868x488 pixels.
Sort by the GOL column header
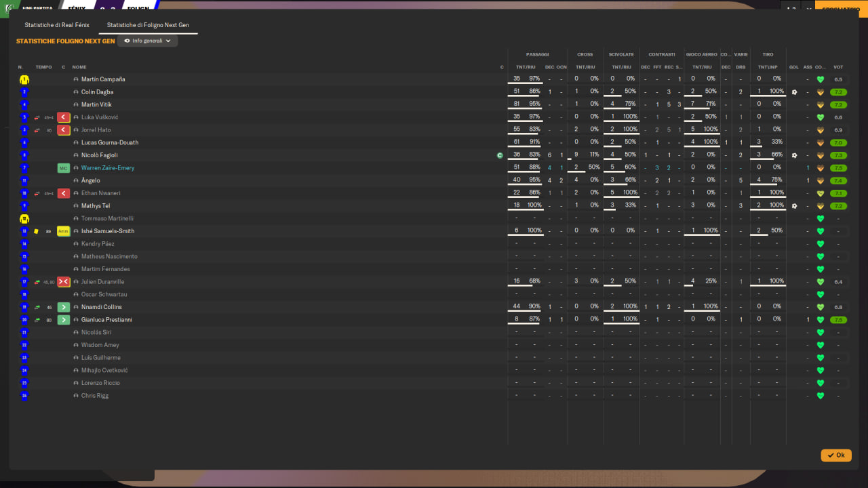coord(794,67)
